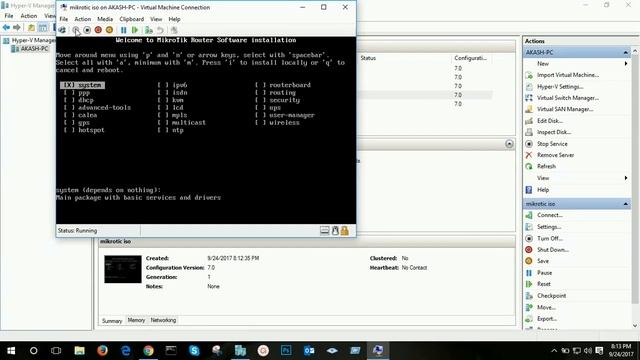The height and width of the screenshot is (360, 640).
Task: Open View menu in VM Connection window
Action: [x=156, y=19]
